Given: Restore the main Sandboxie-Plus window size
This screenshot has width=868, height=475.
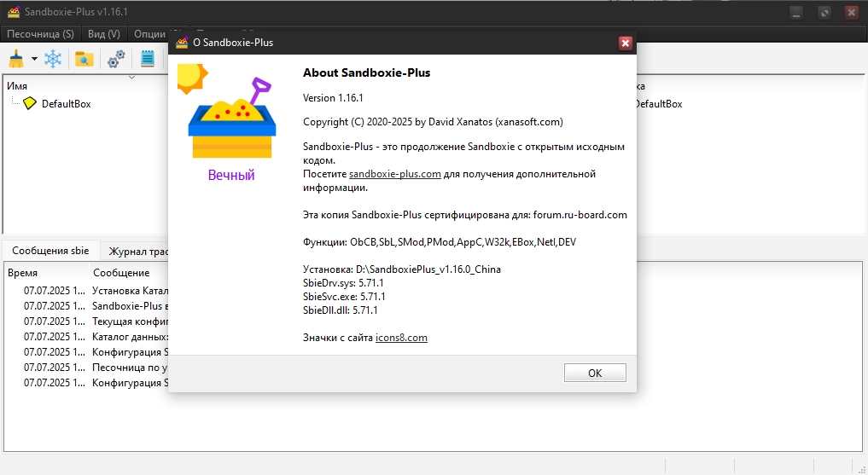Looking at the screenshot, I should coord(824,13).
